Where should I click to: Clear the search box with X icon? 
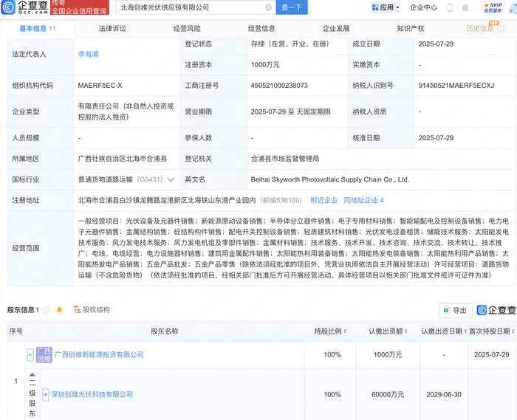[268, 7]
